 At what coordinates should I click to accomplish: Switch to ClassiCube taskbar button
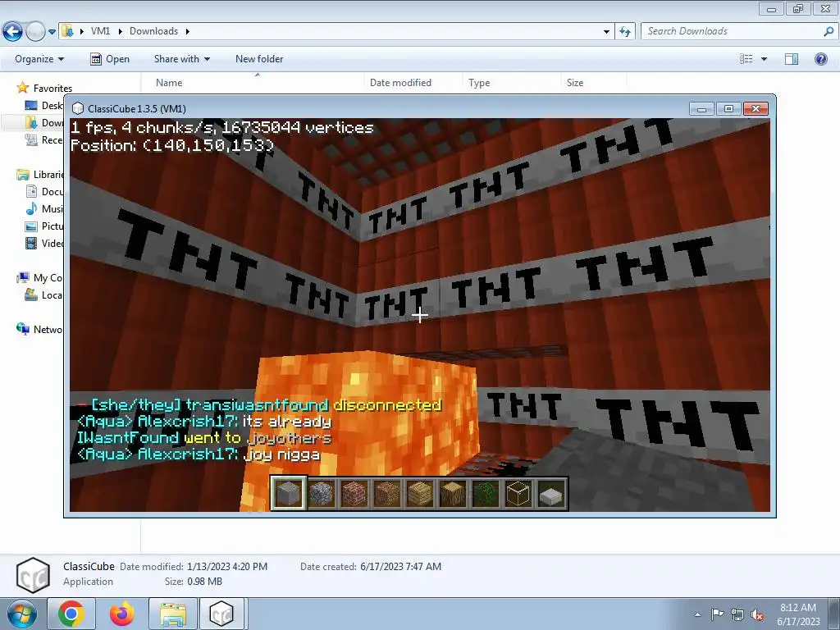[221, 614]
